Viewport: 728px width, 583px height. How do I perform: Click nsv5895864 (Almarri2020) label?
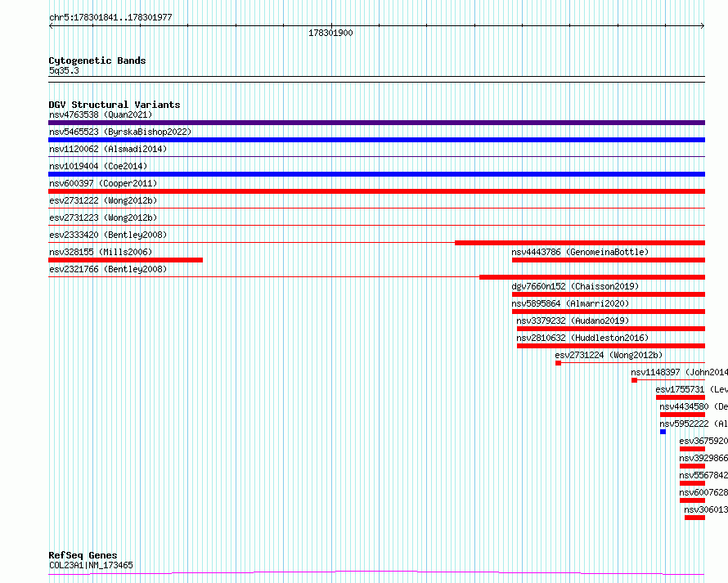pos(570,303)
